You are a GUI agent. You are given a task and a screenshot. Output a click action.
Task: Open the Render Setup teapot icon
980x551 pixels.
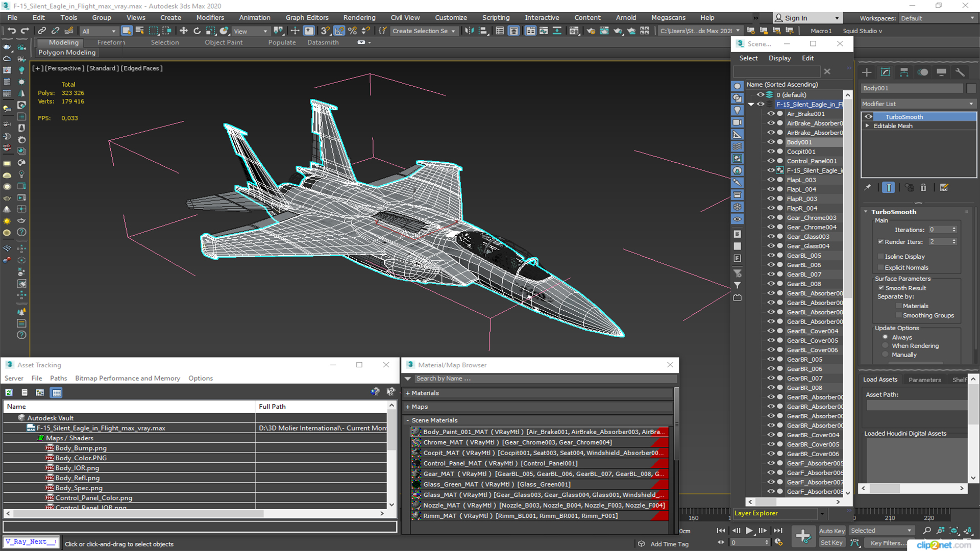point(591,31)
